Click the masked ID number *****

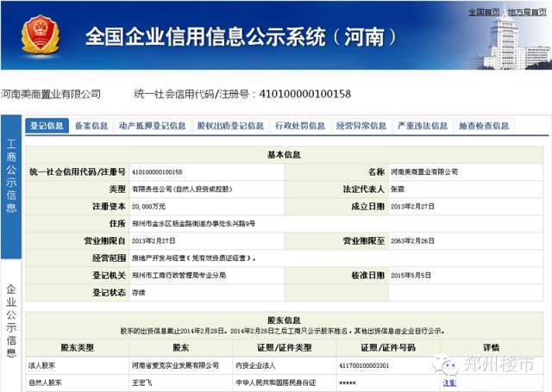[x=347, y=383]
